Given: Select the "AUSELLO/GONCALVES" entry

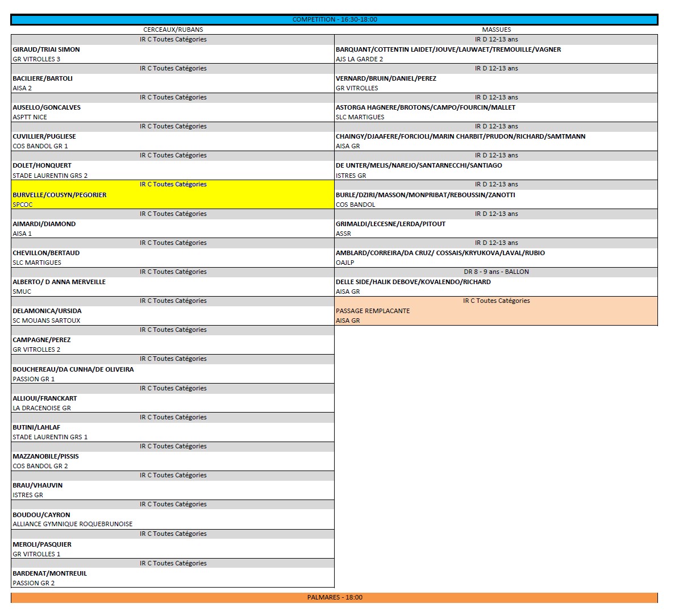Looking at the screenshot, I should [47, 107].
